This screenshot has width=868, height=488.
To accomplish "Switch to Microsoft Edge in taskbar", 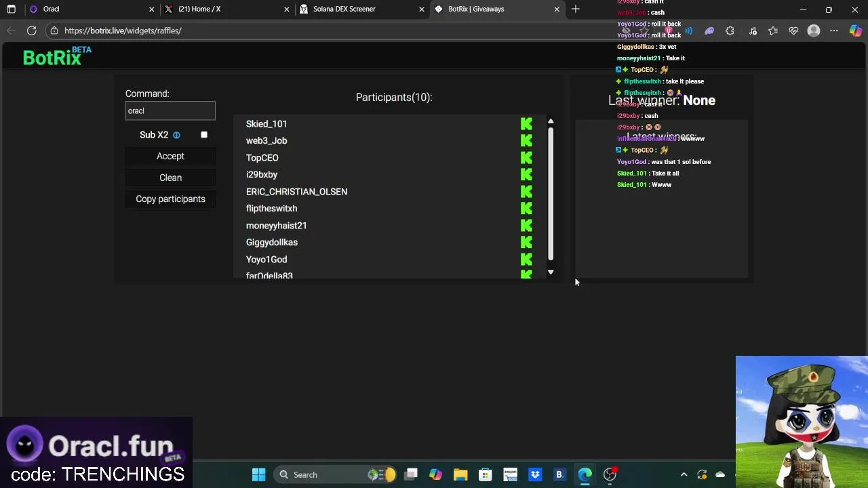I will tap(585, 474).
